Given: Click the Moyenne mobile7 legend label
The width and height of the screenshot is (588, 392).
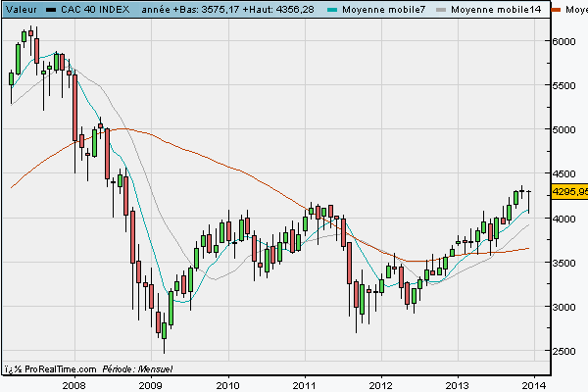Looking at the screenshot, I should (383, 10).
